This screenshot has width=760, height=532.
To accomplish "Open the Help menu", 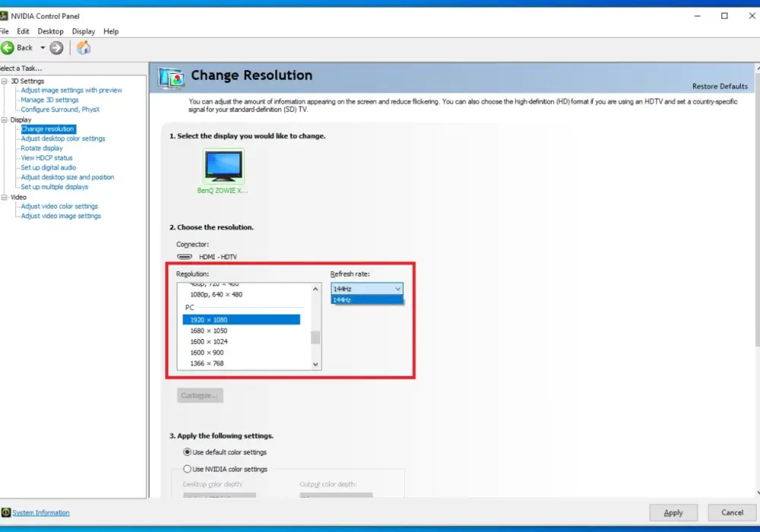I will pyautogui.click(x=111, y=31).
